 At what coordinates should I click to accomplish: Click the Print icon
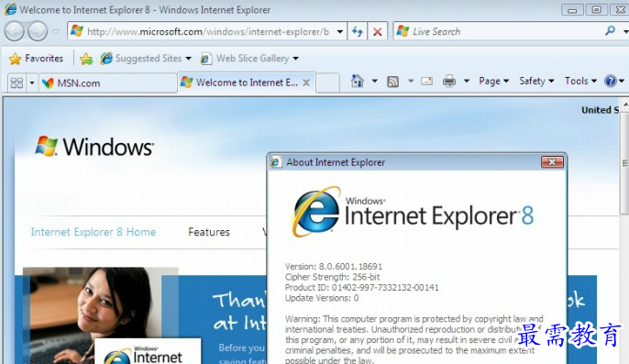point(449,81)
